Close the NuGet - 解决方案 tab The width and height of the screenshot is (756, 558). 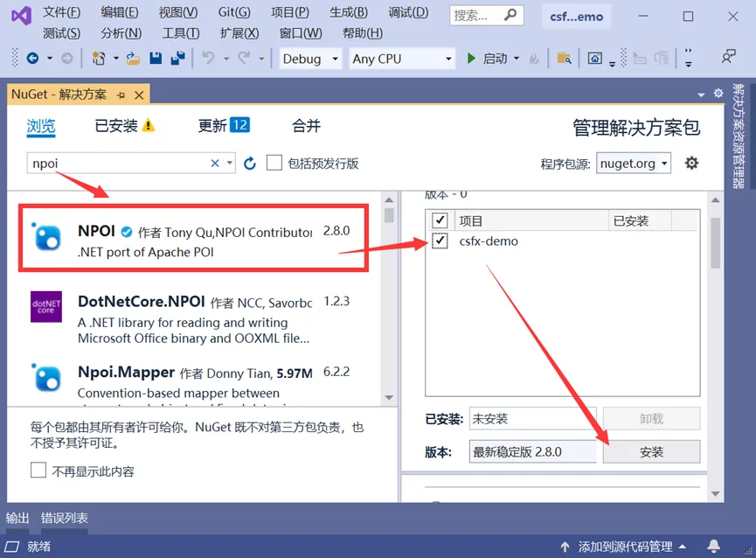tap(139, 95)
